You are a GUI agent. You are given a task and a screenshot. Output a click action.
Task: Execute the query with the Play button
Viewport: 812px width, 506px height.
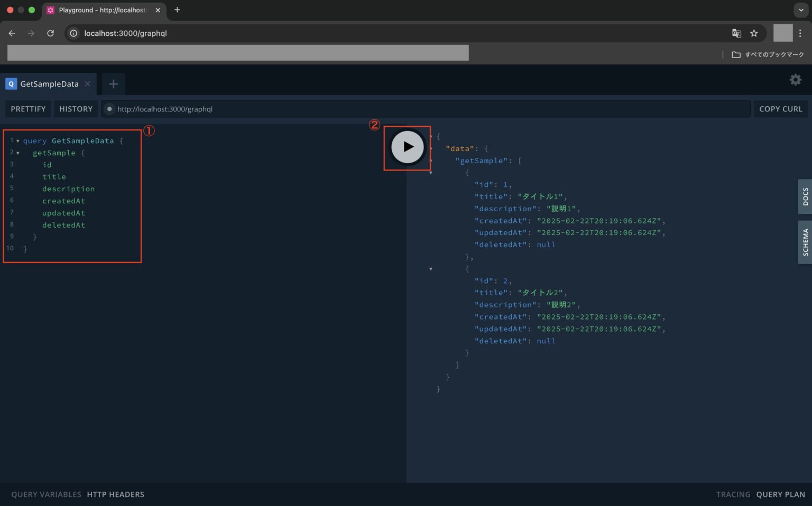pyautogui.click(x=407, y=147)
